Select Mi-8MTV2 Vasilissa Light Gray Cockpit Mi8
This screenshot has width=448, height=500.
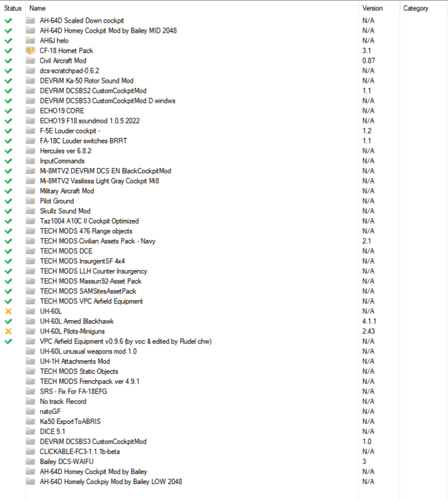point(99,181)
